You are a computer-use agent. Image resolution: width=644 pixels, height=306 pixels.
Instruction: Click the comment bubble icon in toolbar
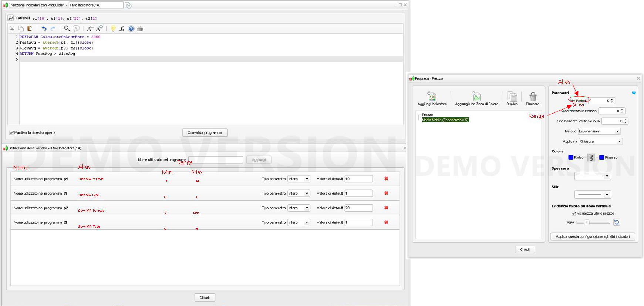click(x=76, y=28)
